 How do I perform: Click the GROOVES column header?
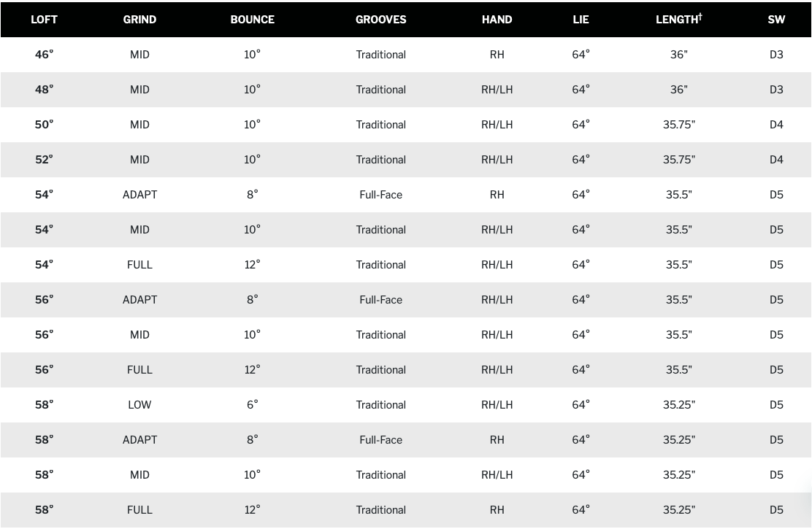tap(380, 20)
